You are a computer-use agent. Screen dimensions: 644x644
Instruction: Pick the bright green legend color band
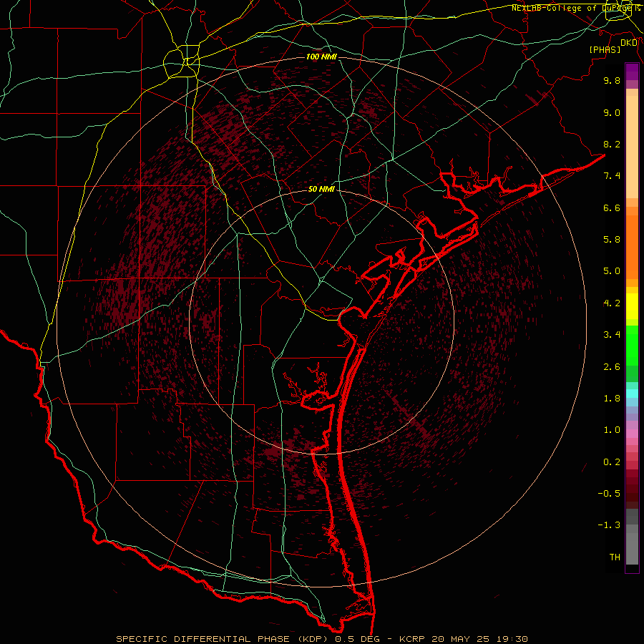tap(632, 345)
